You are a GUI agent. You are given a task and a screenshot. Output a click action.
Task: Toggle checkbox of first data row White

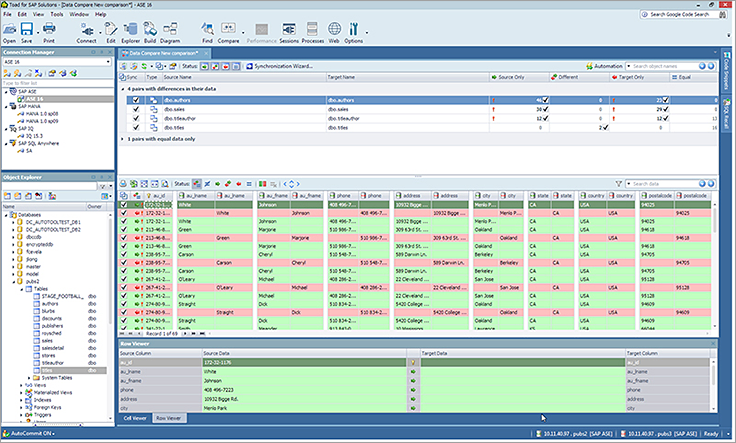124,205
